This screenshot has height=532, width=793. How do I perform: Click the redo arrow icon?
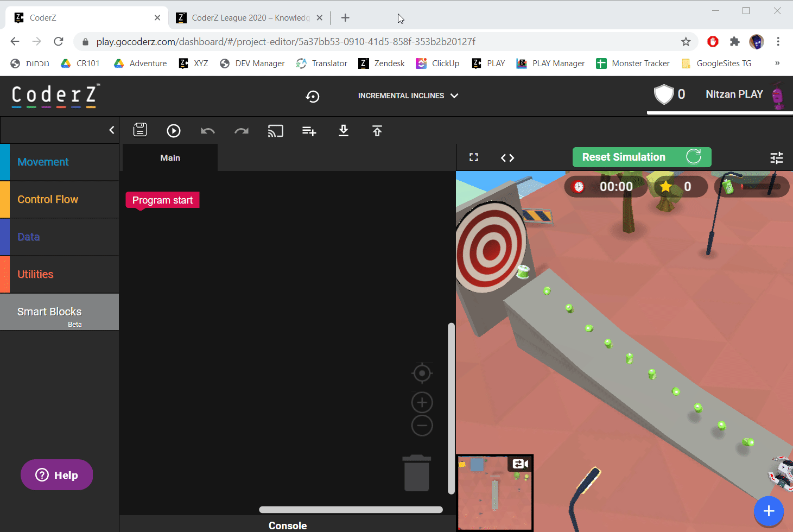[242, 131]
